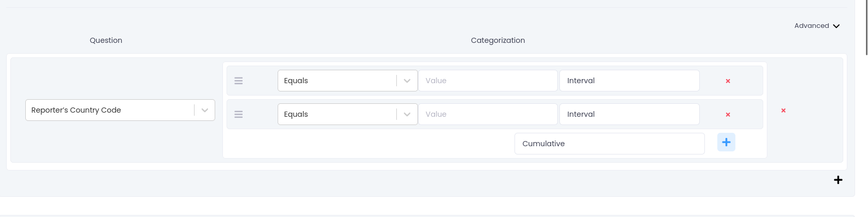This screenshot has height=217, width=868.
Task: Click the vertical scrollbar on the right
Action: (866, 26)
